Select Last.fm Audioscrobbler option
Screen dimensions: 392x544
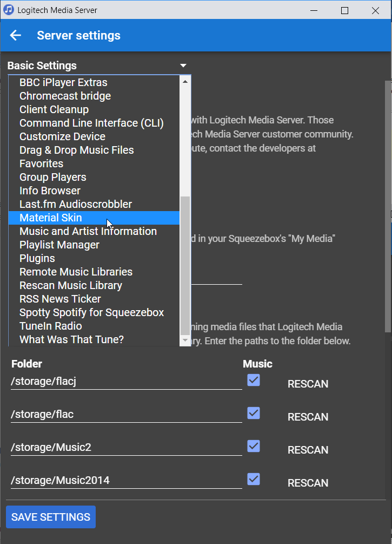point(76,204)
